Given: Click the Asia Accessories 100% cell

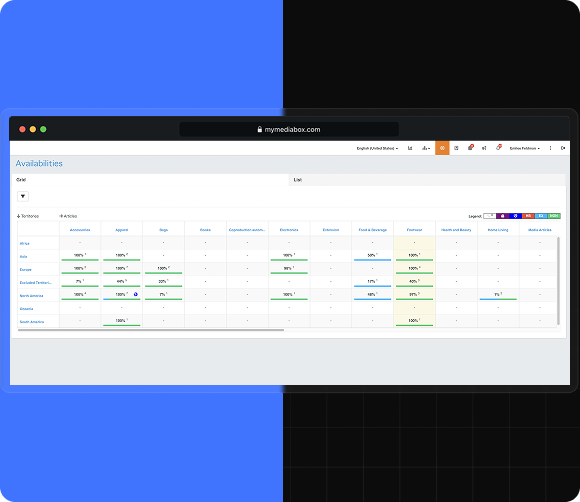Looking at the screenshot, I should point(80,256).
